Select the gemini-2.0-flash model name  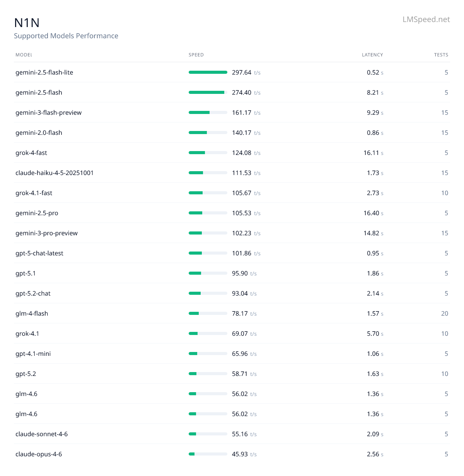pos(39,133)
